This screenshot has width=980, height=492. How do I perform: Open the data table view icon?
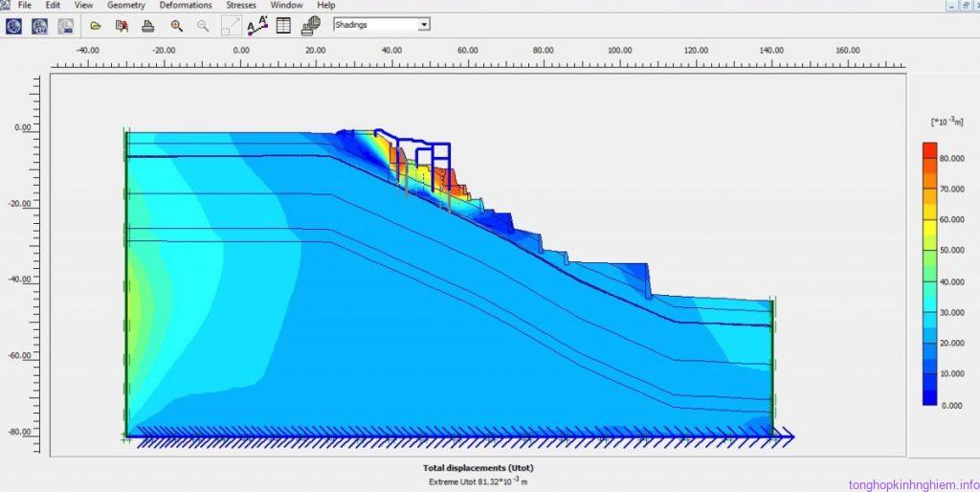click(x=283, y=26)
